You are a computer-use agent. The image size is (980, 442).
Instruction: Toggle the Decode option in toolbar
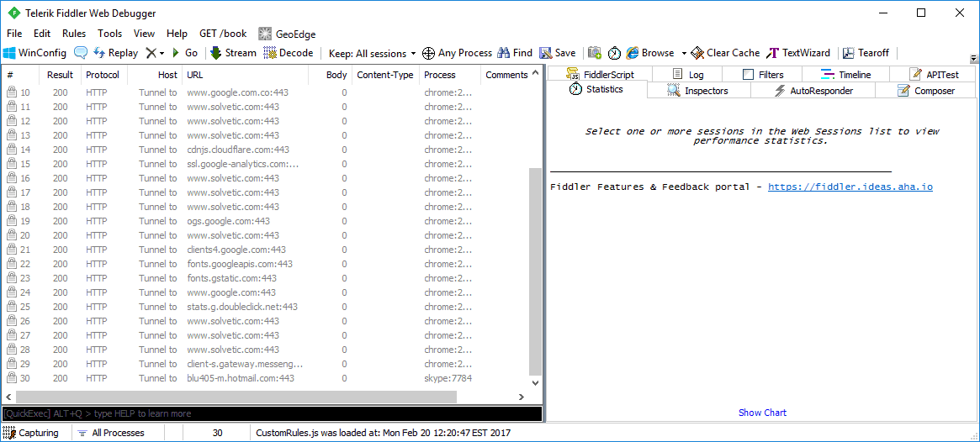pyautogui.click(x=289, y=53)
